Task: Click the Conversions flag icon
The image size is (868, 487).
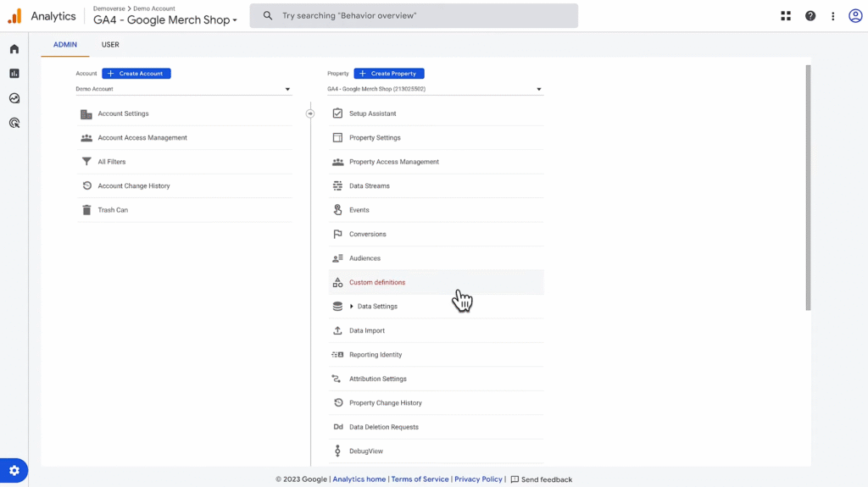Action: 337,234
